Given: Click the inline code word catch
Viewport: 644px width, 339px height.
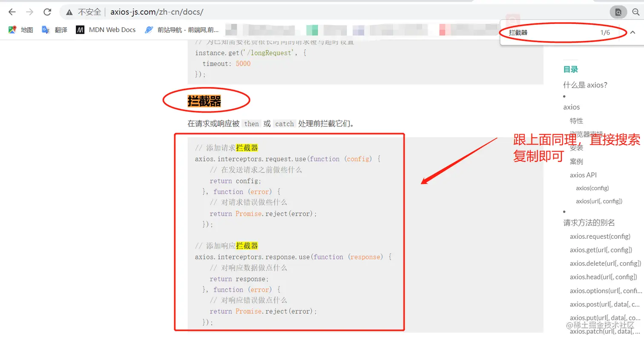Looking at the screenshot, I should [285, 124].
